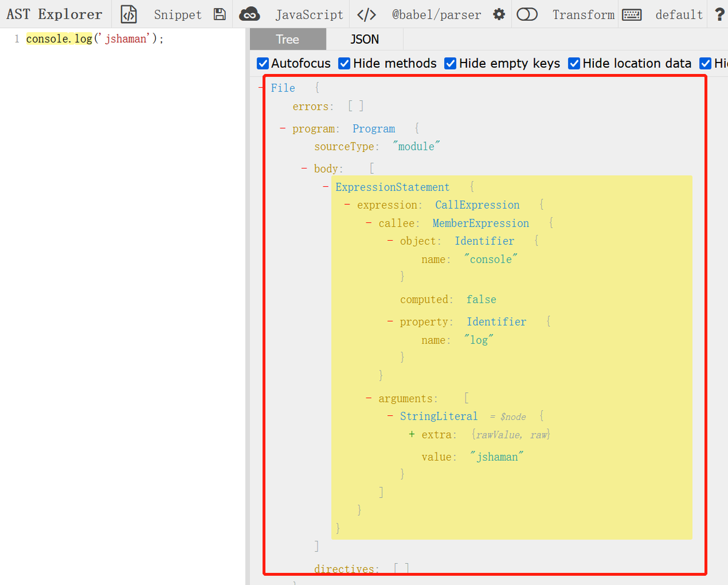Click the keyboard keymap icon
Image resolution: width=728 pixels, height=585 pixels.
point(632,15)
